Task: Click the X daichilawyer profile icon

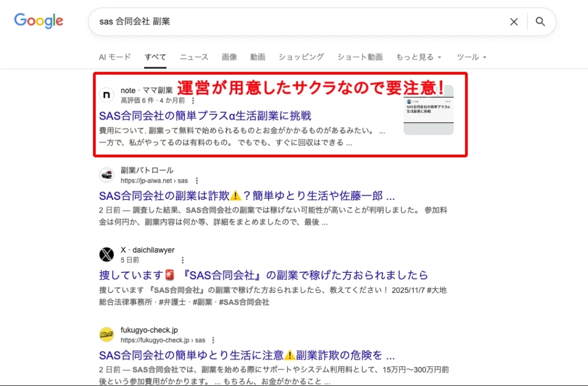Action: [106, 254]
